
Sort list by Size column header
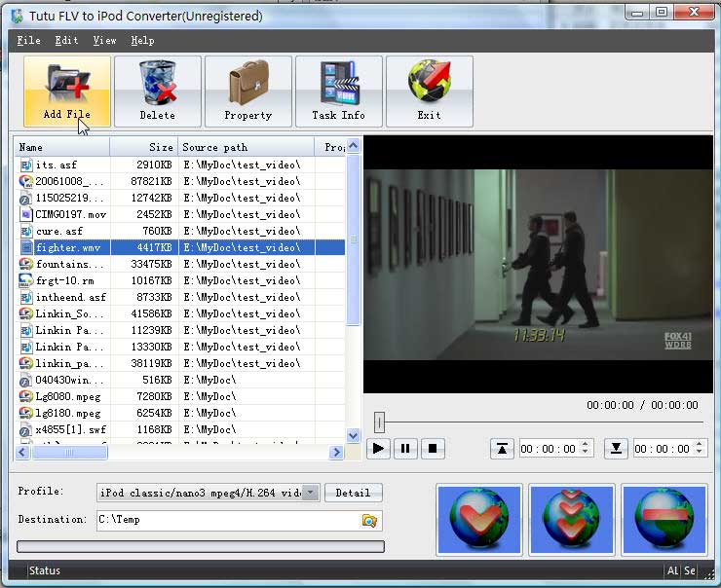click(x=144, y=147)
